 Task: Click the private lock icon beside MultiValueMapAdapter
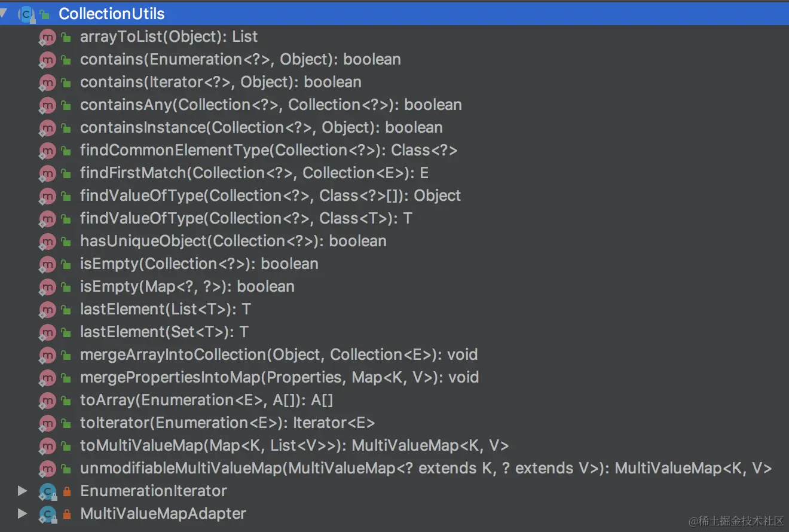pos(67,514)
